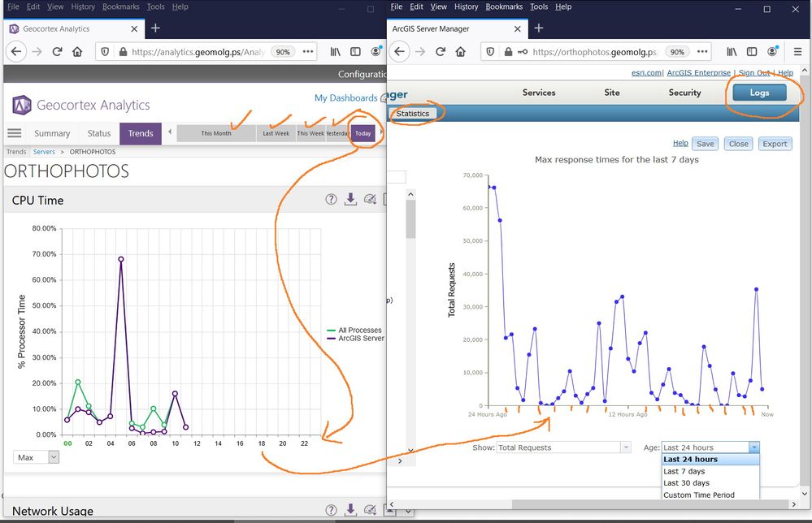Open a new tab in ArcGIS Server Manager window
Screen dimensions: 812x523
pos(539,28)
